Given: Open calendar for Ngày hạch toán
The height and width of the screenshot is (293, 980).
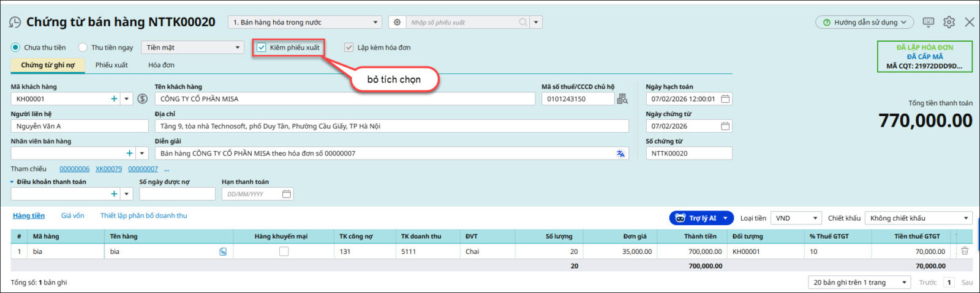Looking at the screenshot, I should tap(725, 98).
